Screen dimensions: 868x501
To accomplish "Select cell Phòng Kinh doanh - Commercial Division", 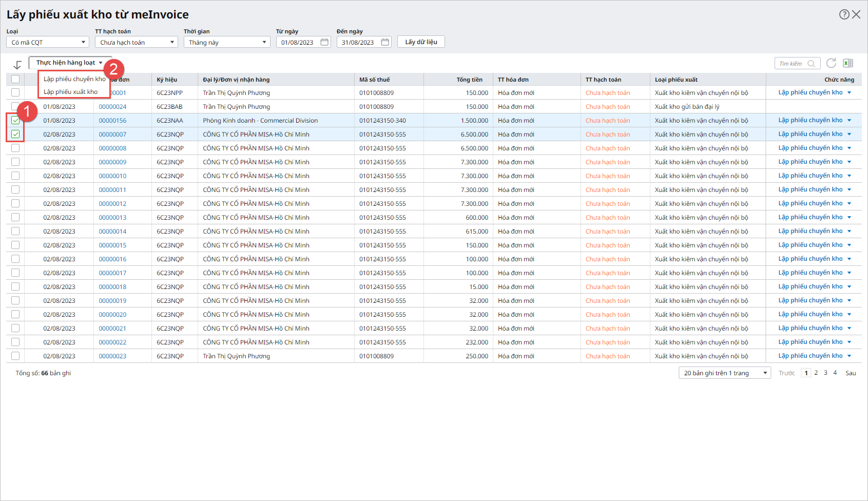I will (260, 121).
